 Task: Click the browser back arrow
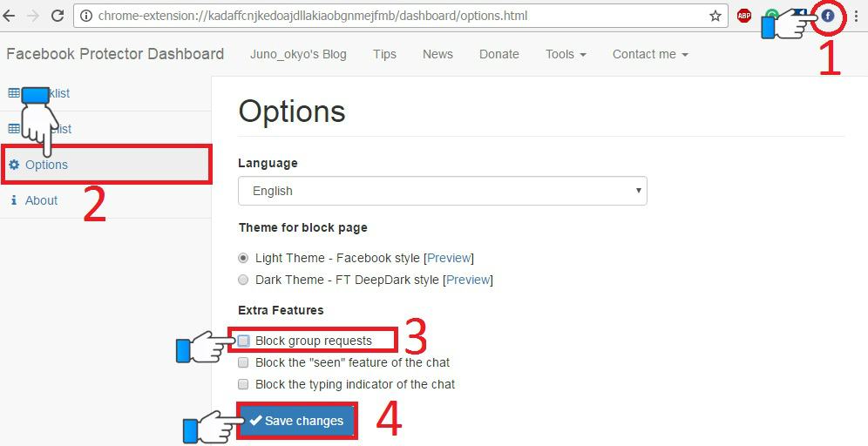point(10,16)
